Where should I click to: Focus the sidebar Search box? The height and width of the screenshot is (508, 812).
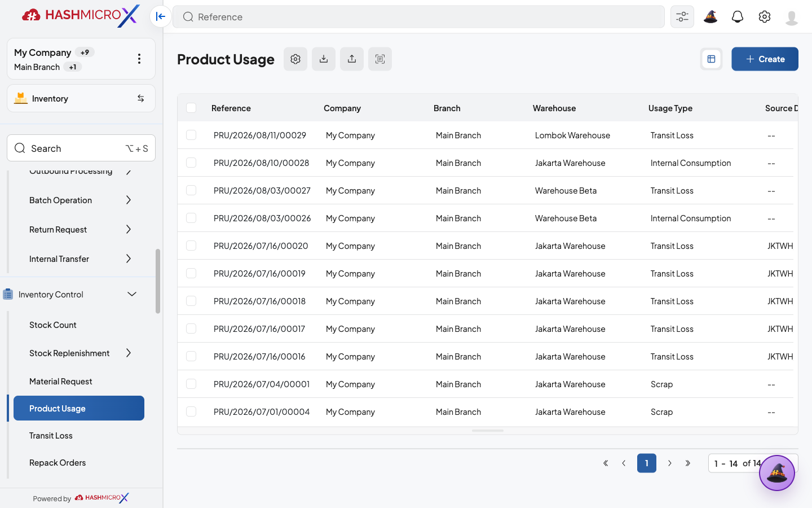(x=81, y=148)
